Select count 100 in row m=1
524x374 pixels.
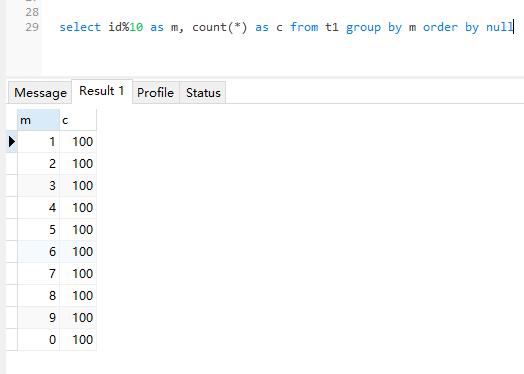78,142
